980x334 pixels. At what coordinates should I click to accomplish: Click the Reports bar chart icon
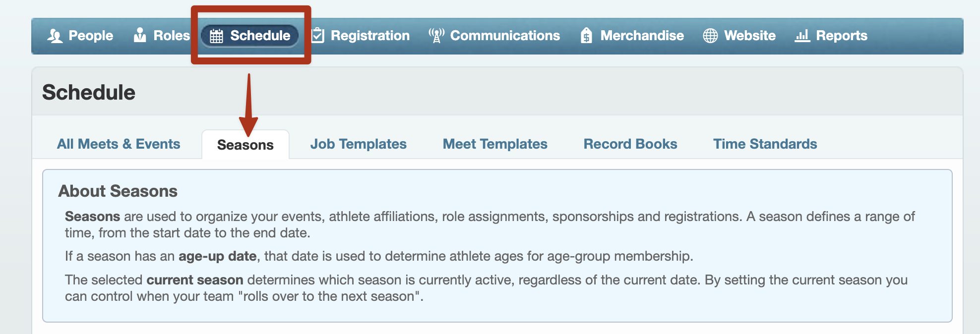pyautogui.click(x=802, y=35)
